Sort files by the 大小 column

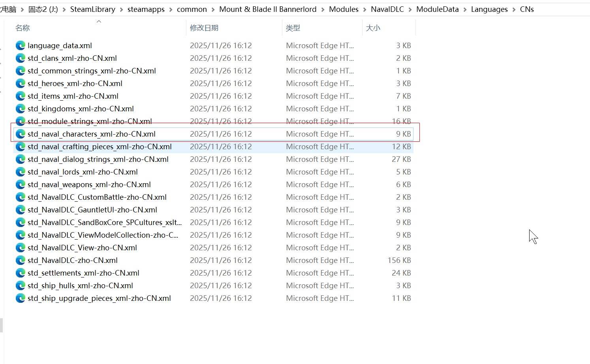pyautogui.click(x=373, y=28)
